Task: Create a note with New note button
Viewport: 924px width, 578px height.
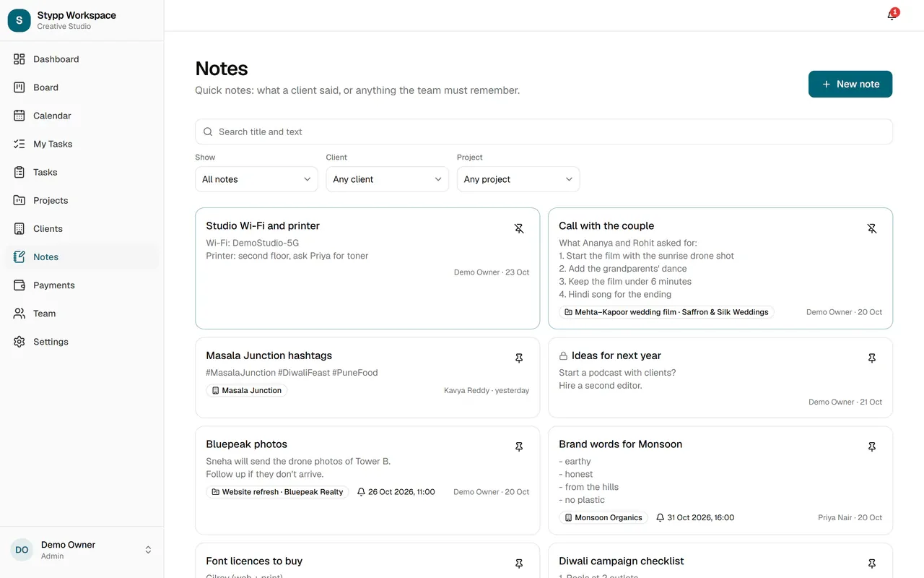Action: click(850, 84)
